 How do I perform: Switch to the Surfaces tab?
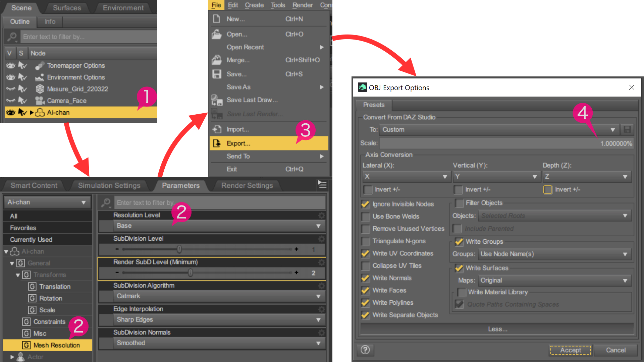67,8
